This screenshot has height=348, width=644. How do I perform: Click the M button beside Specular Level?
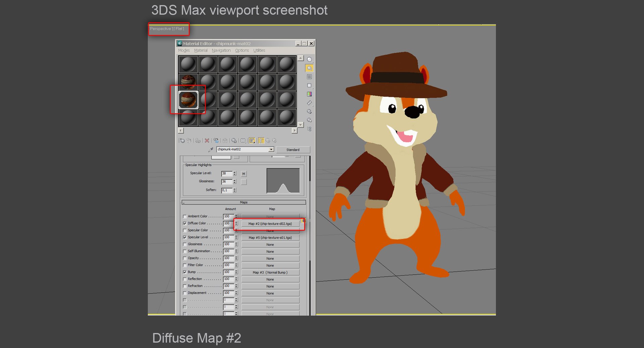[x=244, y=174]
